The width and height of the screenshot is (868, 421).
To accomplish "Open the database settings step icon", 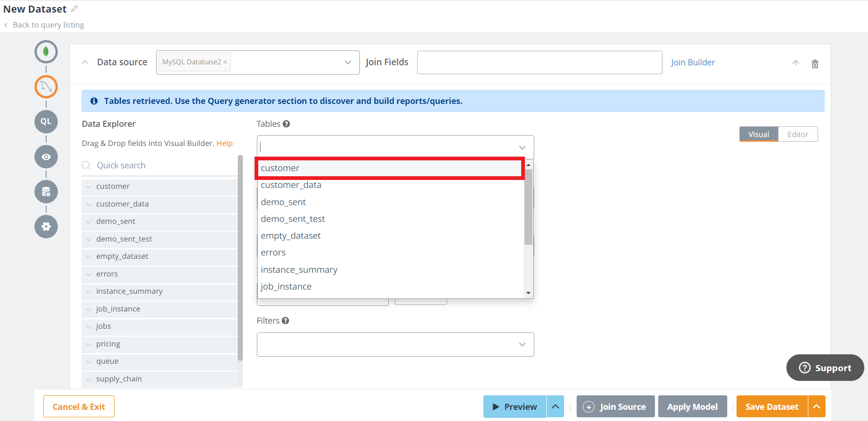I will (46, 192).
